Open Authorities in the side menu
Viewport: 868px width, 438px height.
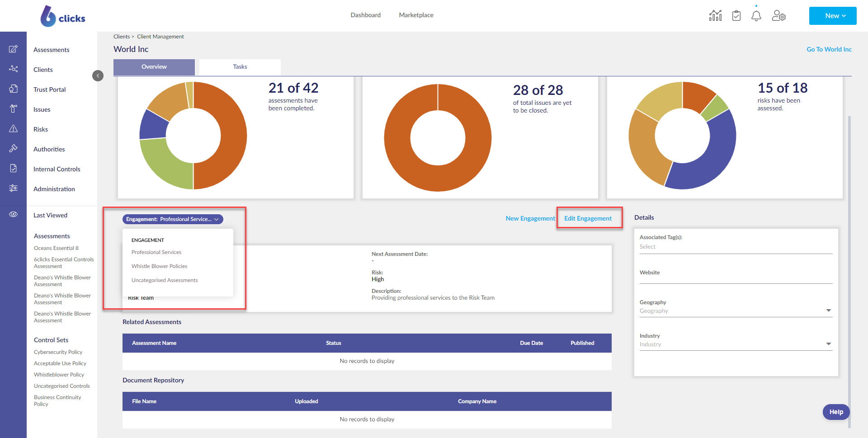click(49, 149)
